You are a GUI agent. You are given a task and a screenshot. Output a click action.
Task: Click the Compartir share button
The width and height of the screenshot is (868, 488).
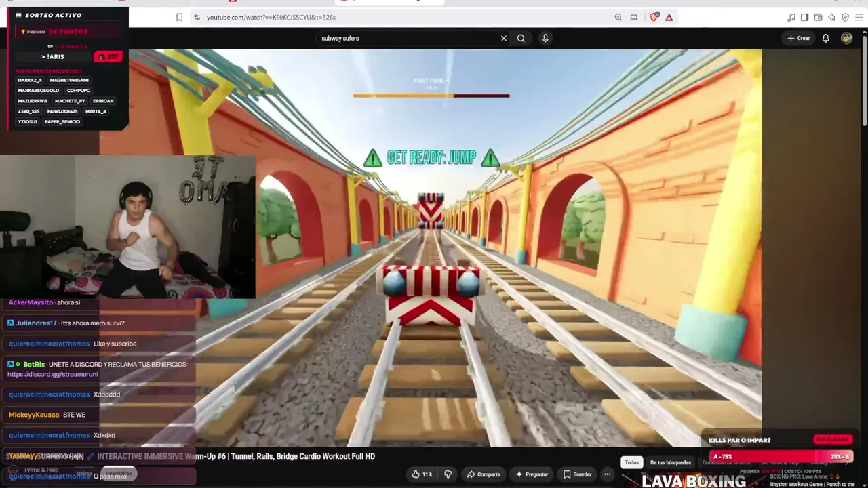coord(484,474)
